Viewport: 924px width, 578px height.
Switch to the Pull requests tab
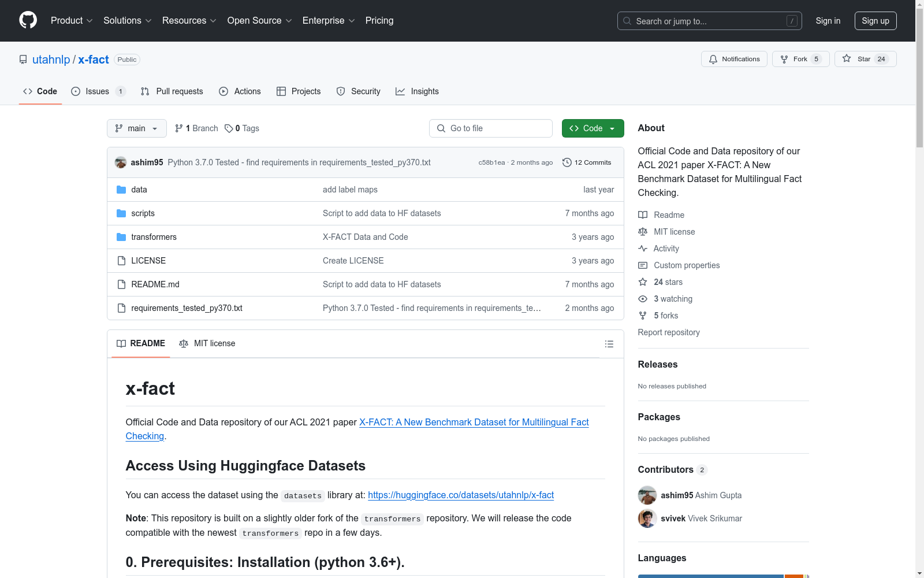172,91
